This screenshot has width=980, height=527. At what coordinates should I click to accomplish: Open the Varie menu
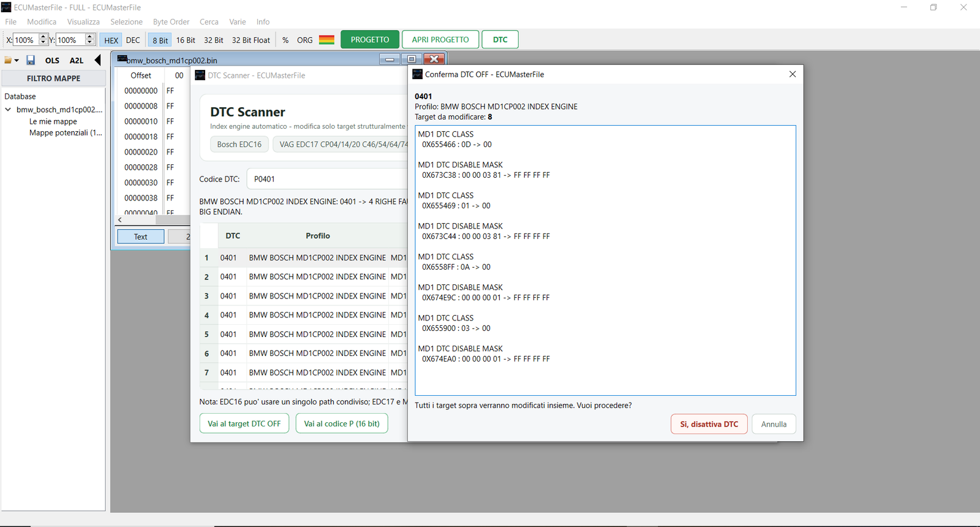(x=238, y=21)
